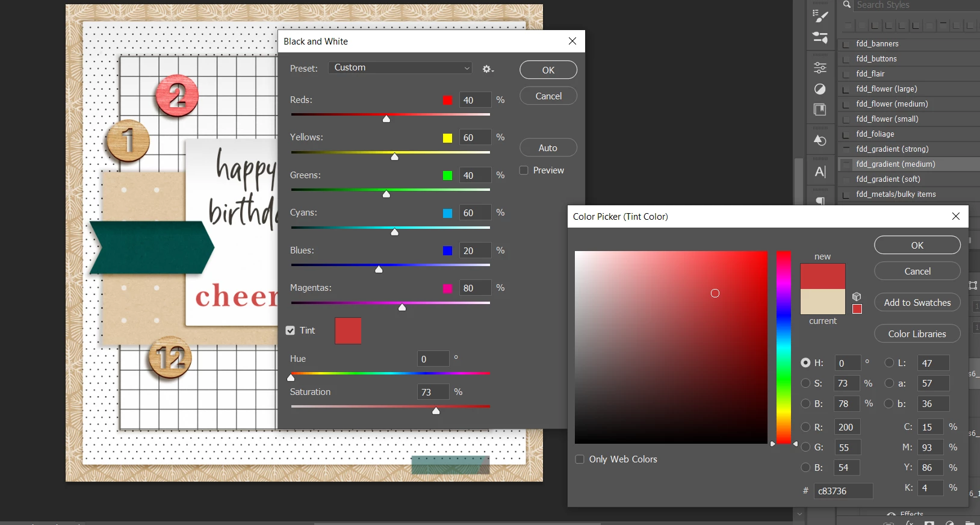
Task: Click the hex color input field
Action: tap(843, 491)
